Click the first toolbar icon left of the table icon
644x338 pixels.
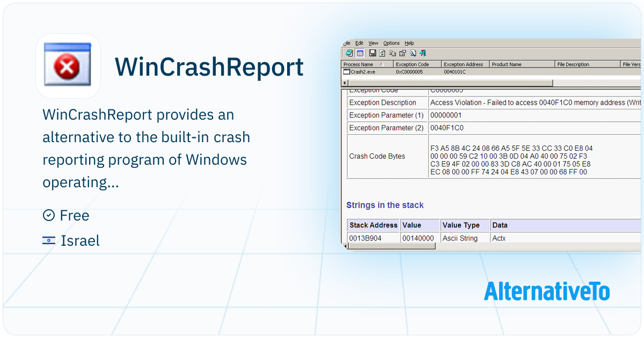click(x=349, y=53)
